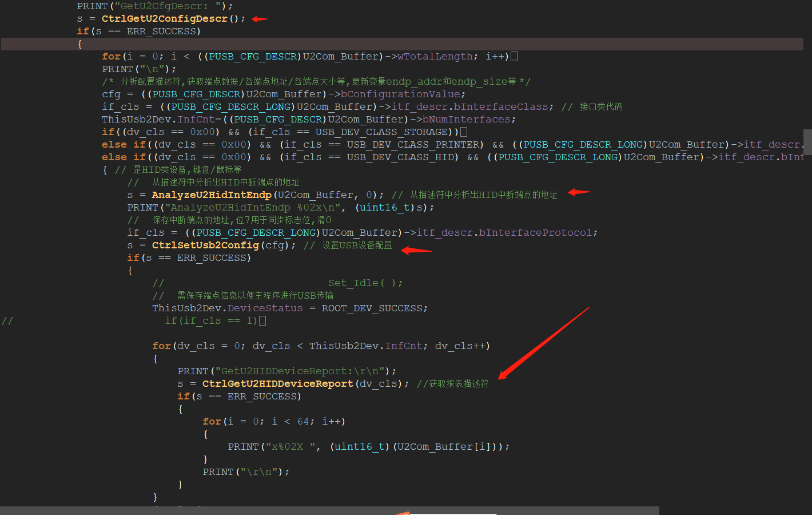
Task: Click the wTotalLength member in the for loop
Action: (x=435, y=56)
